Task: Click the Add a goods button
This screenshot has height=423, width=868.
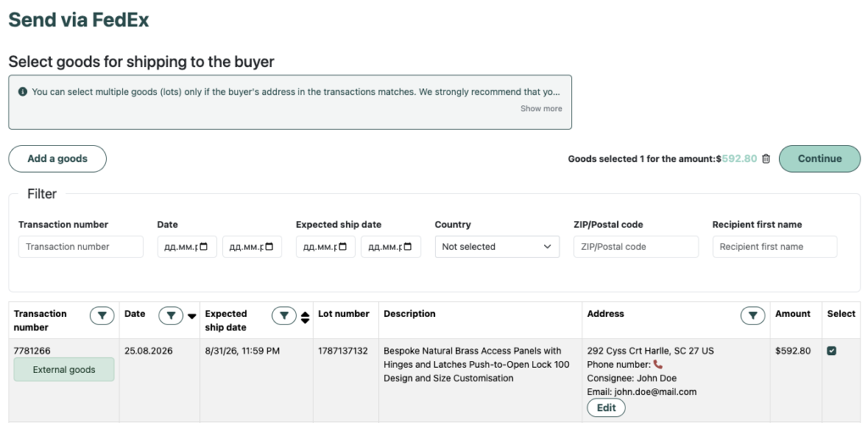Action: pyautogui.click(x=58, y=159)
